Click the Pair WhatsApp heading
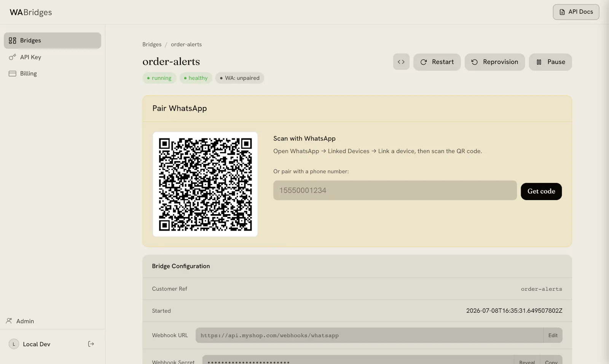609x364 pixels. pos(180,108)
